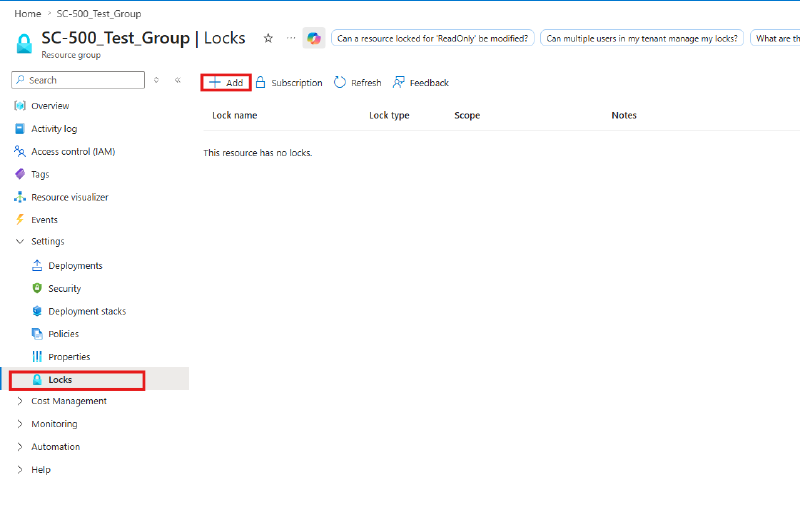Open Events page
The height and width of the screenshot is (527, 800).
pyautogui.click(x=44, y=220)
